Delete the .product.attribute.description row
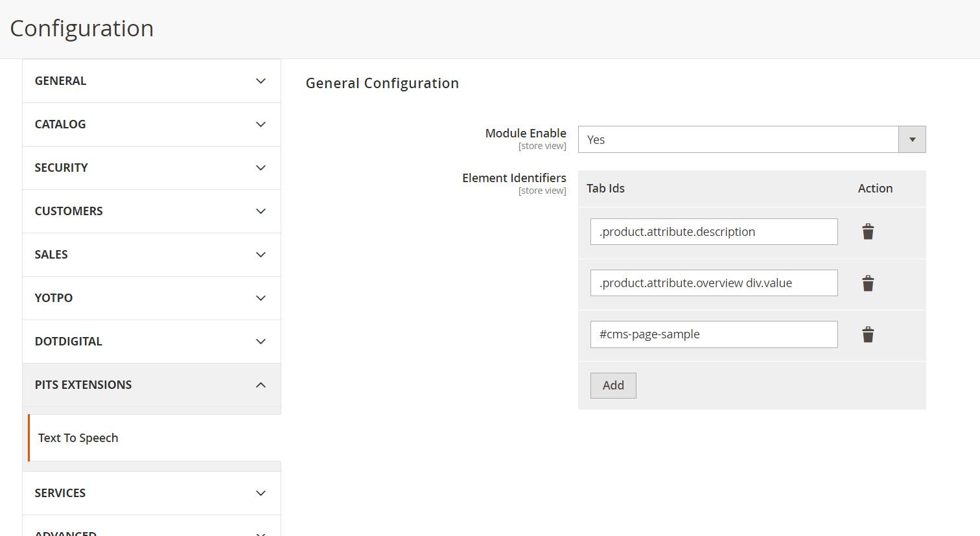980x536 pixels. [x=868, y=232]
